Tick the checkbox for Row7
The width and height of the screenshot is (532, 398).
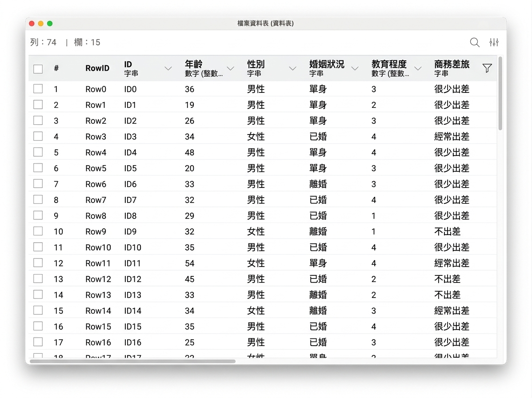tap(38, 199)
